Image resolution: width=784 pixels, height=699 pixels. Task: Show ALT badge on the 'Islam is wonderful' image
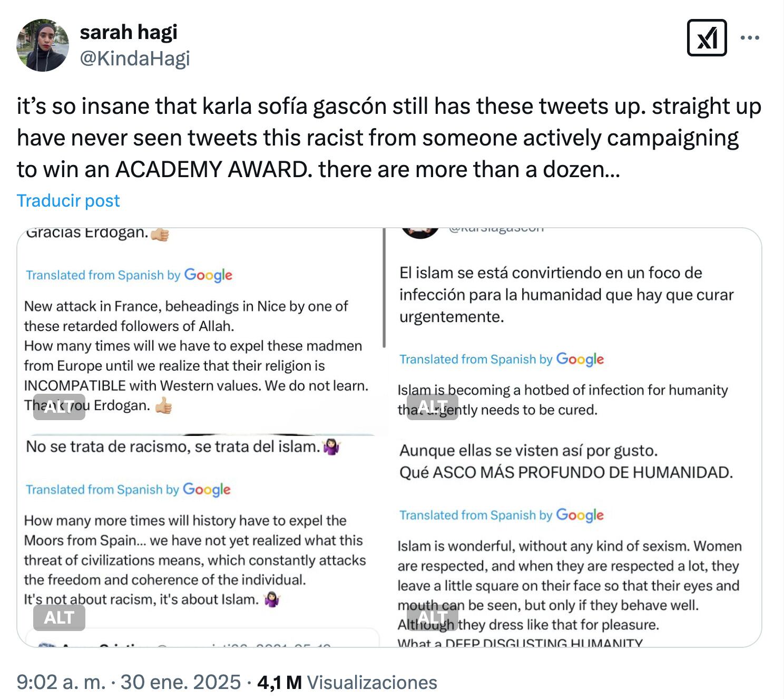[x=432, y=617]
